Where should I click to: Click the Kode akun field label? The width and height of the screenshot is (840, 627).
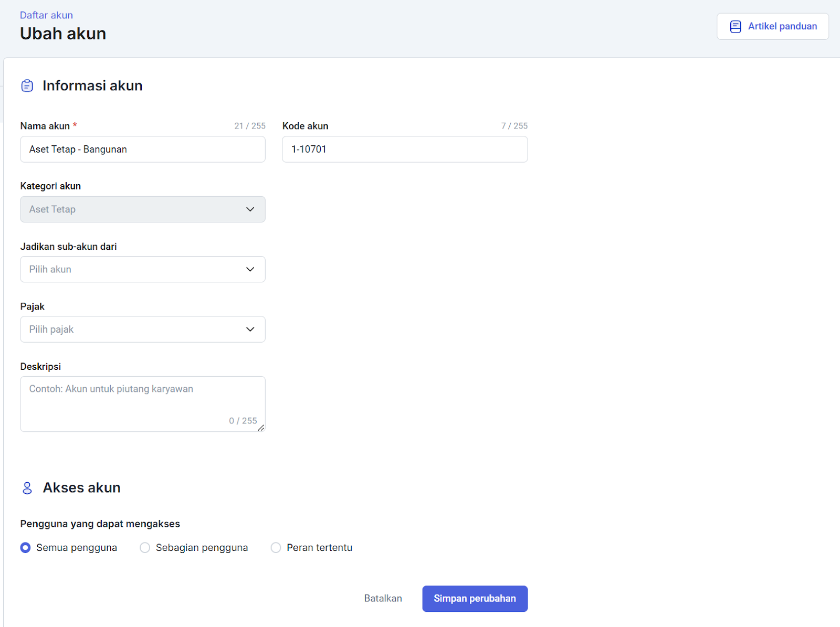306,126
